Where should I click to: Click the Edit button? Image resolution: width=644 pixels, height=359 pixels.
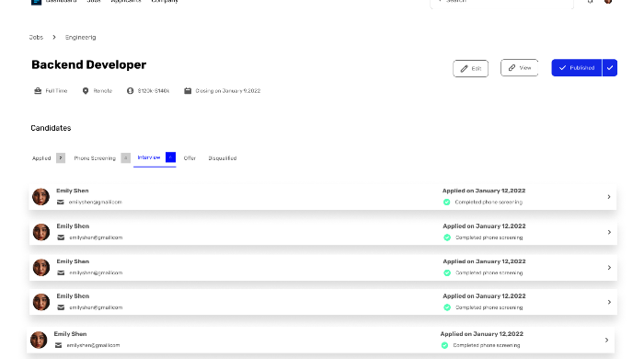[x=471, y=69]
